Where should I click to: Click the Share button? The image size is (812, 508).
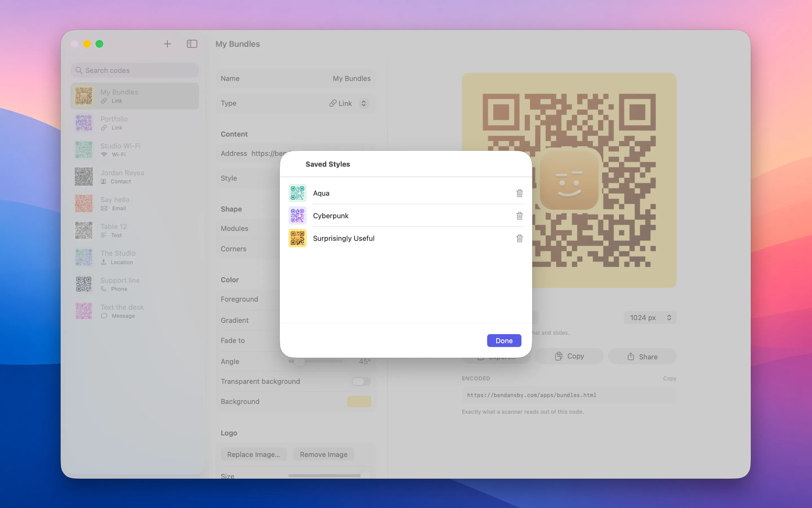pyautogui.click(x=642, y=356)
